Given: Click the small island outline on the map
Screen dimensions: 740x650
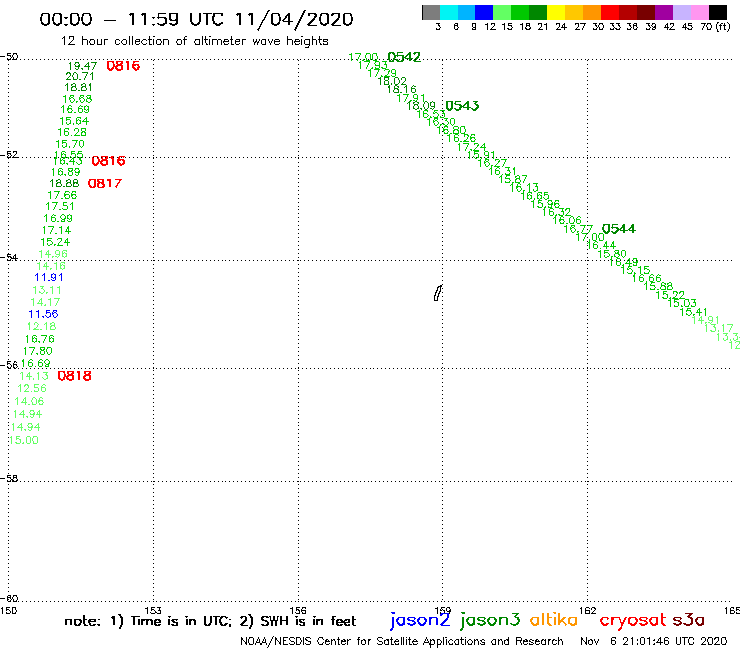Looking at the screenshot, I should tap(438, 293).
